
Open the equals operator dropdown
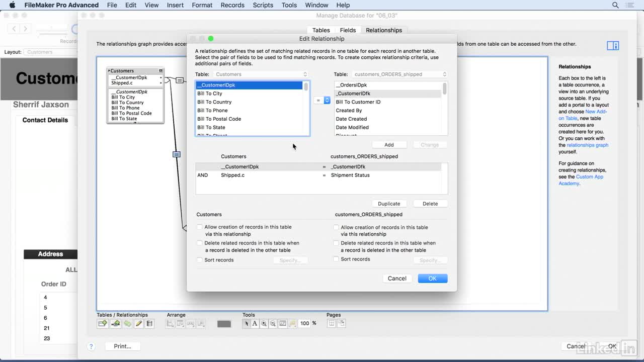[322, 101]
